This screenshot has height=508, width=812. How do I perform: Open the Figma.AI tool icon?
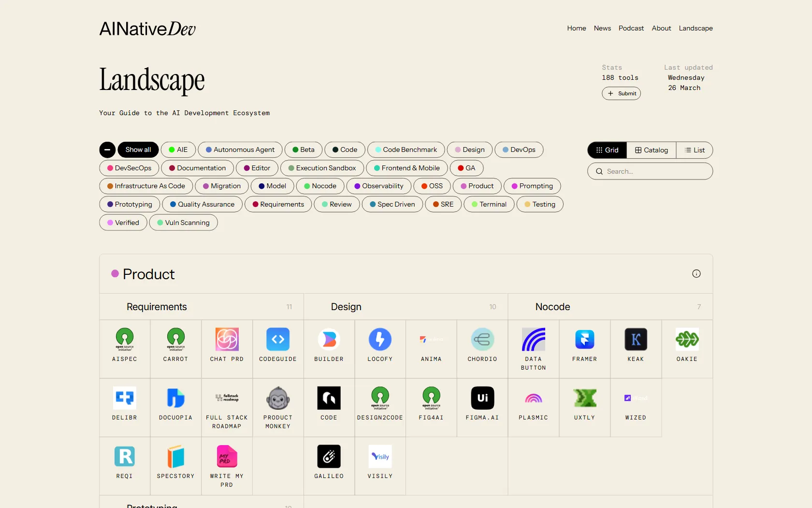pos(482,398)
